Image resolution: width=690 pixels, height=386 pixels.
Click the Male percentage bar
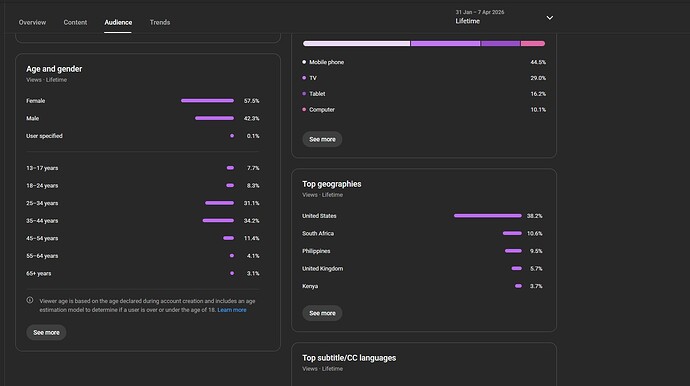click(x=214, y=118)
